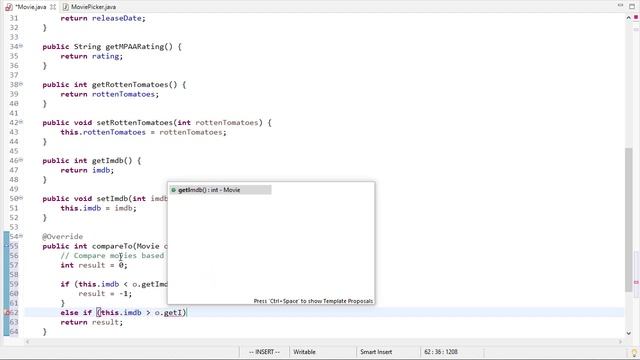Click the Writable status bar entry
The height and width of the screenshot is (360, 640).
point(304,351)
